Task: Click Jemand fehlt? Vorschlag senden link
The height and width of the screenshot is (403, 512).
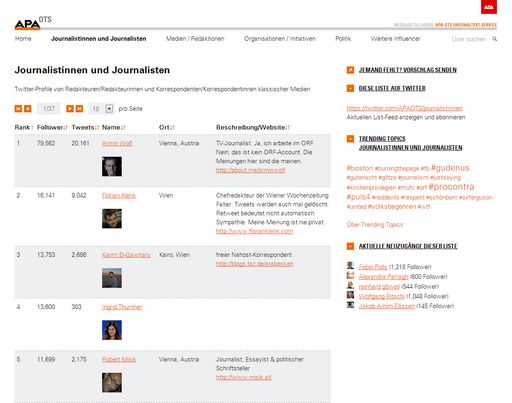Action: (408, 70)
